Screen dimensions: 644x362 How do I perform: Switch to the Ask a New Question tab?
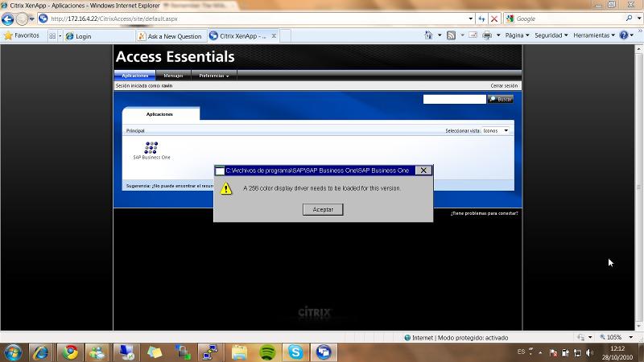point(170,36)
